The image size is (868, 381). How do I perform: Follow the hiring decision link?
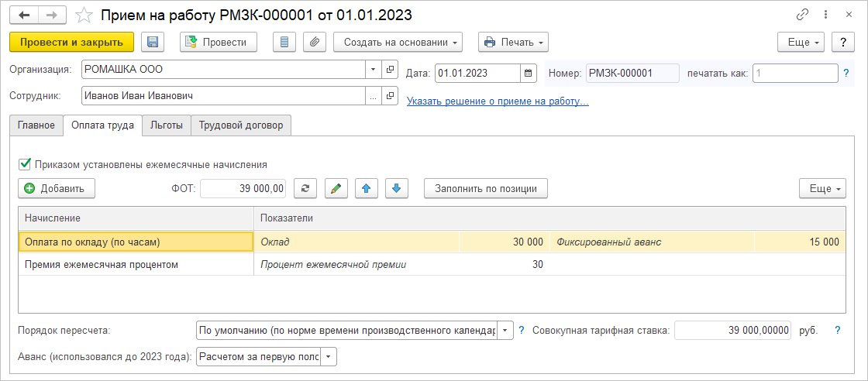[x=498, y=101]
